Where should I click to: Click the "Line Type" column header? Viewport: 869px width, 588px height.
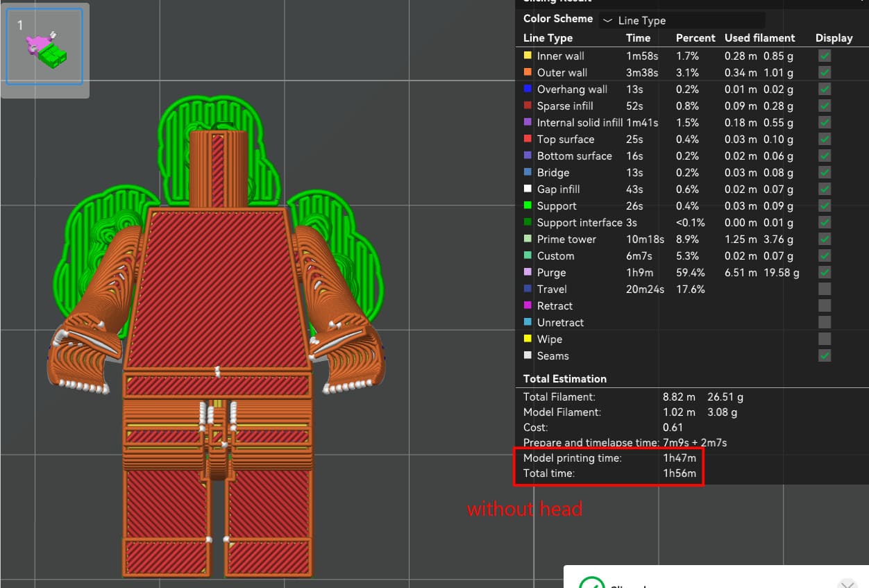[548, 38]
